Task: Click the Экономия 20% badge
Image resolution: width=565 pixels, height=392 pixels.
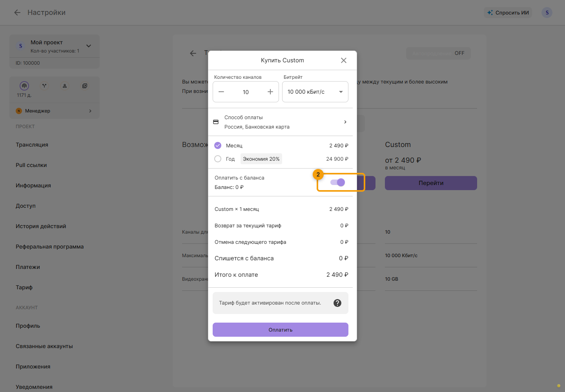Action: click(261, 159)
